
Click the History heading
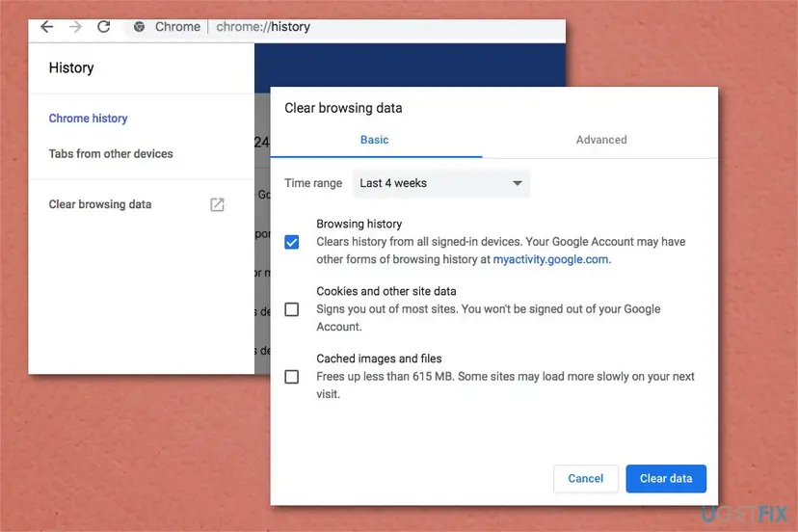pyautogui.click(x=71, y=67)
